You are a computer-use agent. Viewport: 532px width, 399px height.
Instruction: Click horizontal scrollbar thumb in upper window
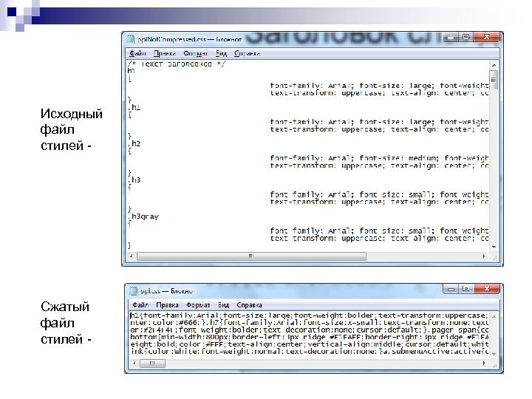point(251,256)
